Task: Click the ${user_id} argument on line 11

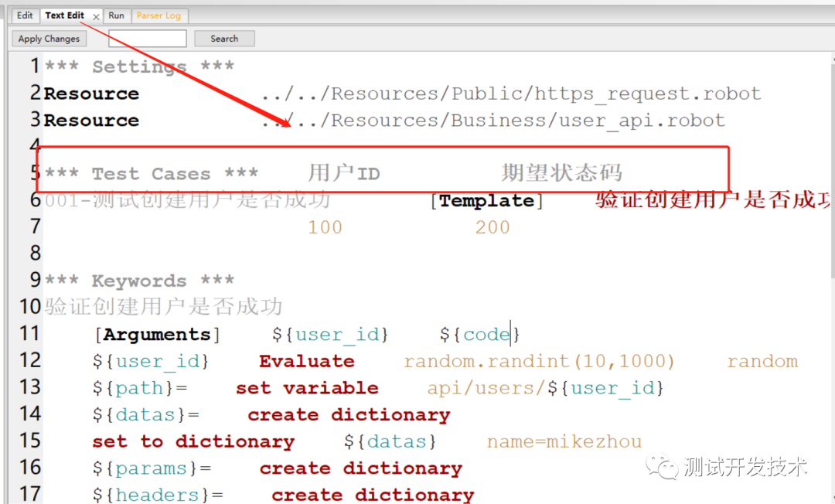Action: (330, 334)
